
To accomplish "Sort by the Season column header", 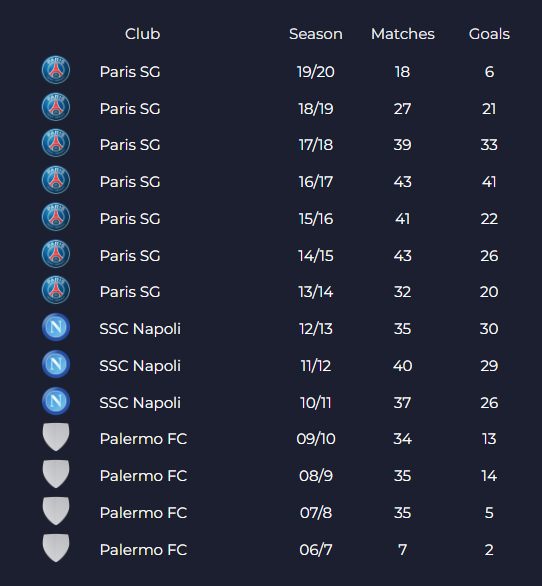I will point(315,34).
